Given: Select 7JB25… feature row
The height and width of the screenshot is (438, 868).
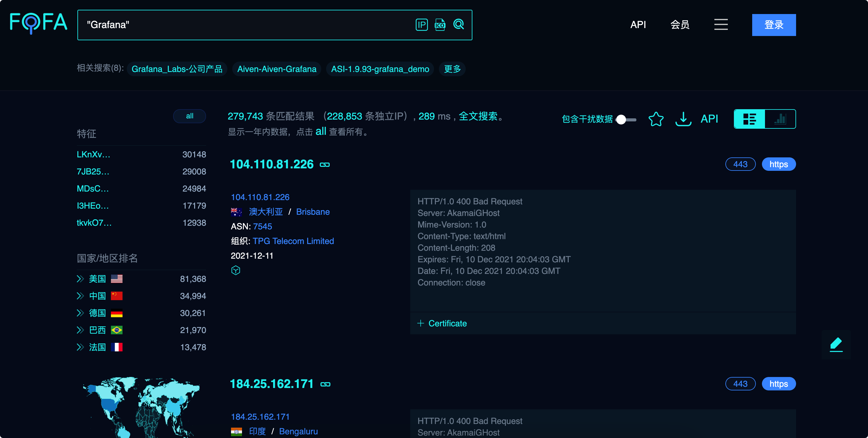Looking at the screenshot, I should (x=141, y=171).
